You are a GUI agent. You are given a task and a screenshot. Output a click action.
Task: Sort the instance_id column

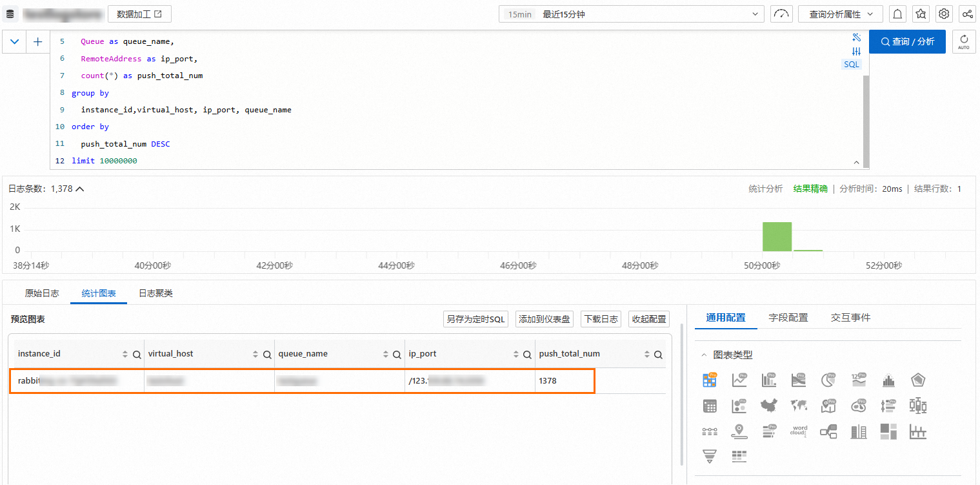(x=125, y=355)
